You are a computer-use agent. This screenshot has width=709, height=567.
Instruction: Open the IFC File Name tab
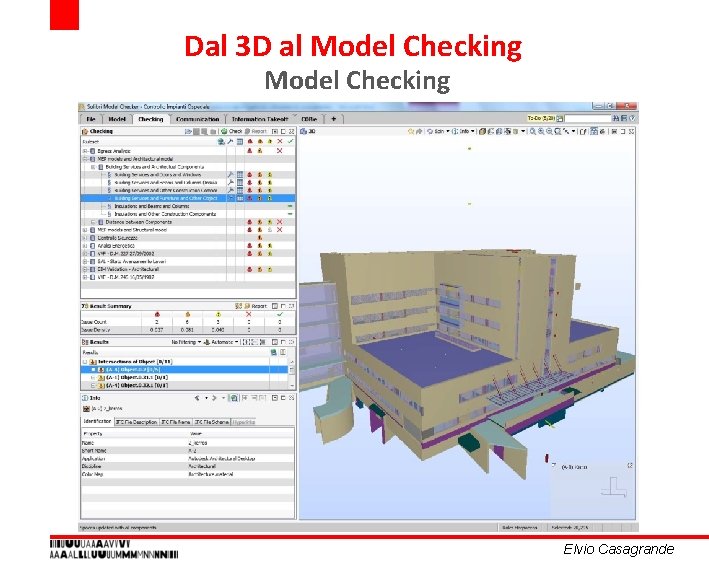(x=176, y=422)
